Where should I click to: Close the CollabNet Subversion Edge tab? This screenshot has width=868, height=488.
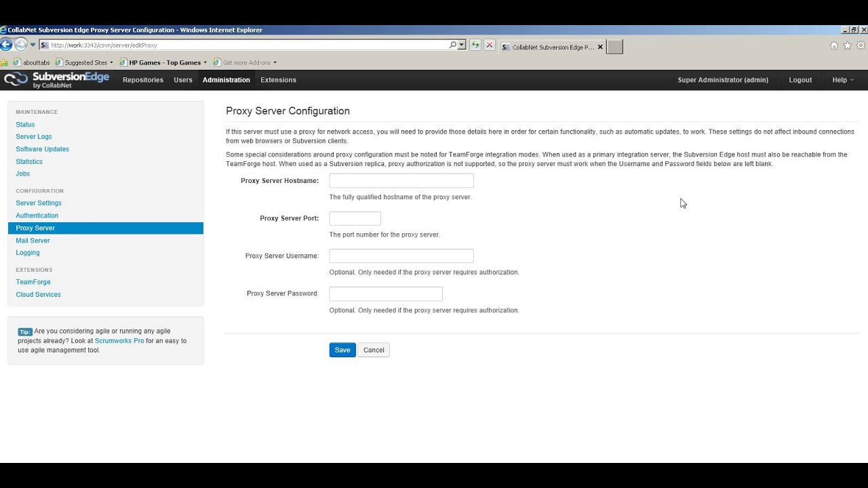pyautogui.click(x=600, y=47)
